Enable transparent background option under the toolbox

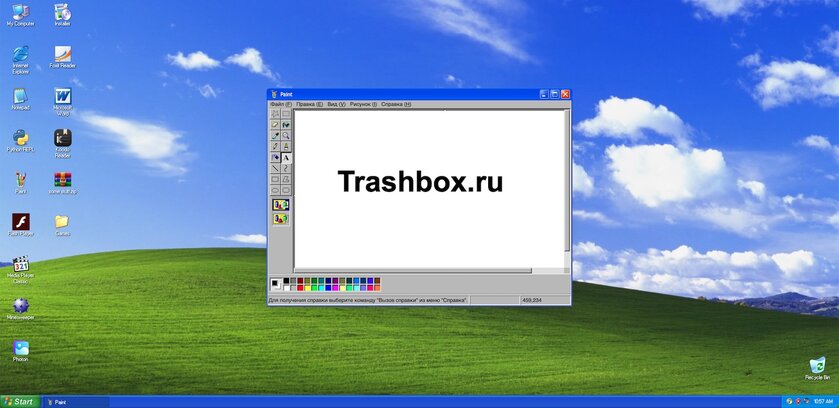pyautogui.click(x=281, y=218)
